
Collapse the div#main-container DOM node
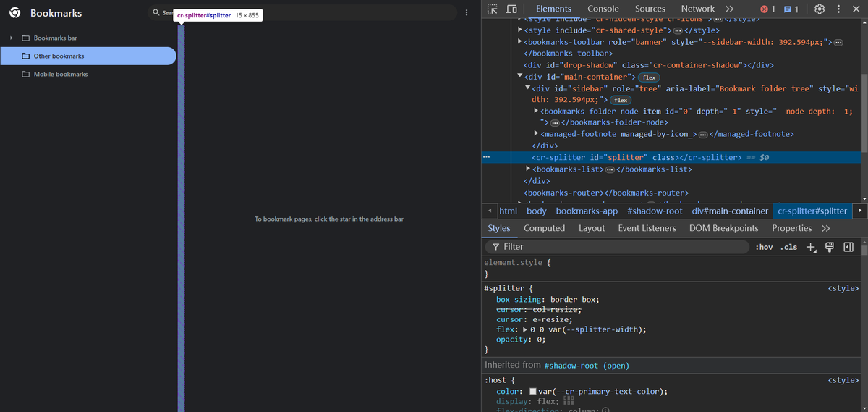(x=520, y=77)
